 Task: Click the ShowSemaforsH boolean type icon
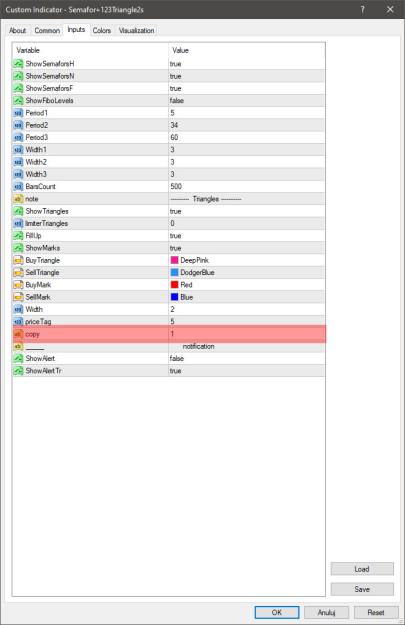tap(18, 64)
